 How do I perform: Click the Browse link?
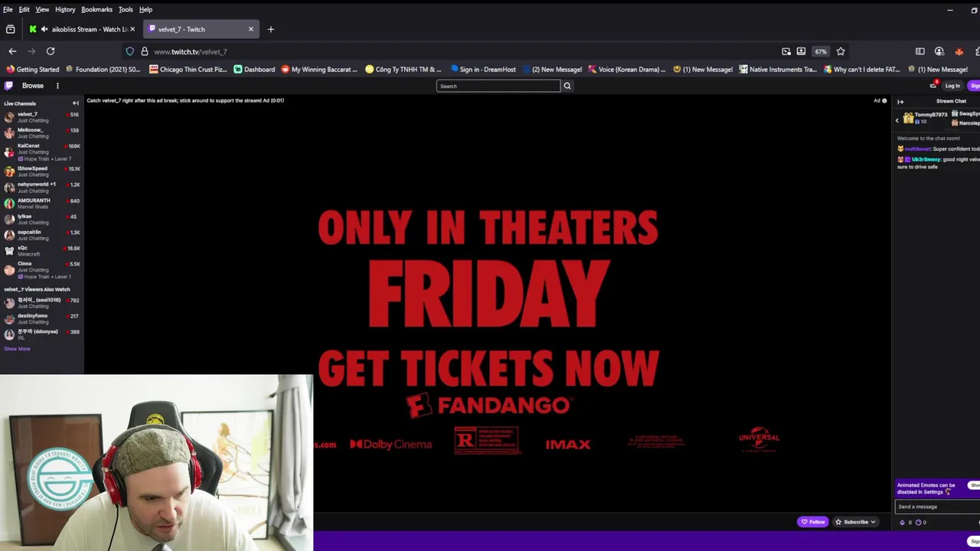(32, 86)
